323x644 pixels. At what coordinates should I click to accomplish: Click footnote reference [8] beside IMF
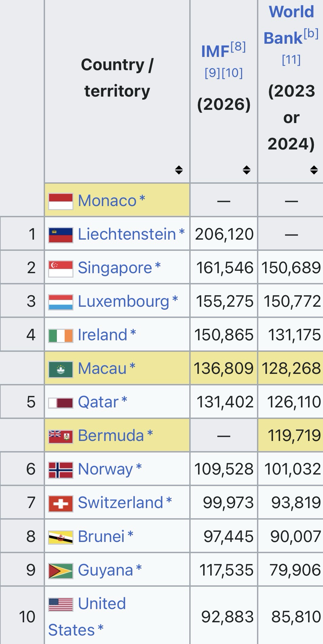[238, 46]
